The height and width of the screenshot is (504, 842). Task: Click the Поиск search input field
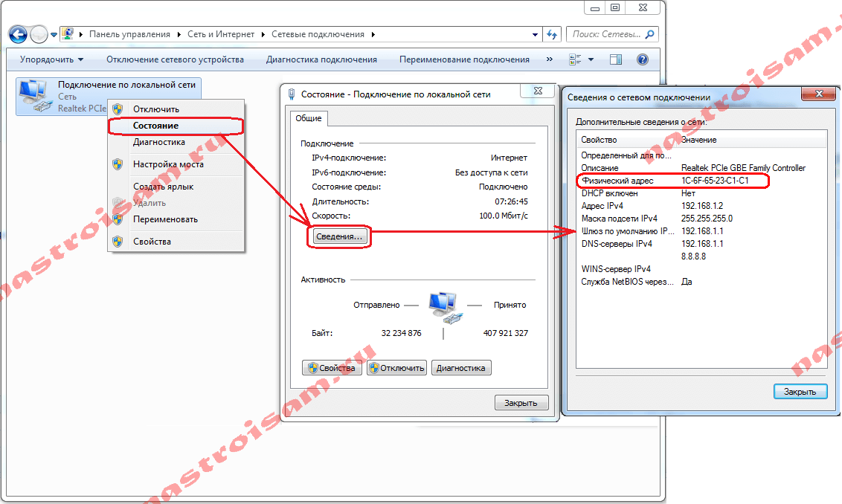tap(605, 34)
